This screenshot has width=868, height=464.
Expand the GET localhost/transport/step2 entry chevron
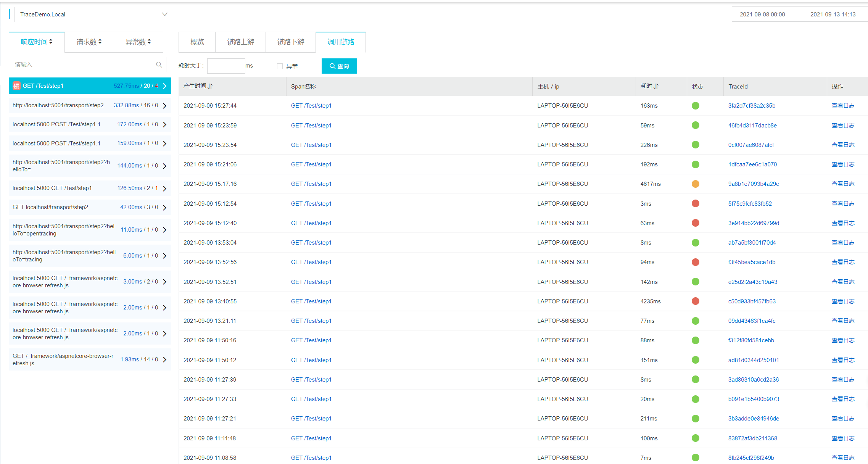click(x=165, y=208)
